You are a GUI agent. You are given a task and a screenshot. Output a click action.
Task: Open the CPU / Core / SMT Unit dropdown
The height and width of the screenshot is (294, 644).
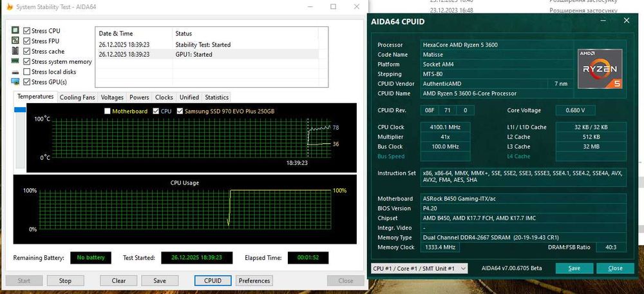[419, 268]
